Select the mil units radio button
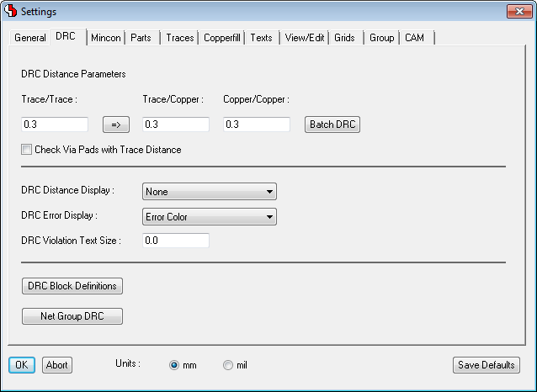This screenshot has height=392, width=537. click(228, 365)
